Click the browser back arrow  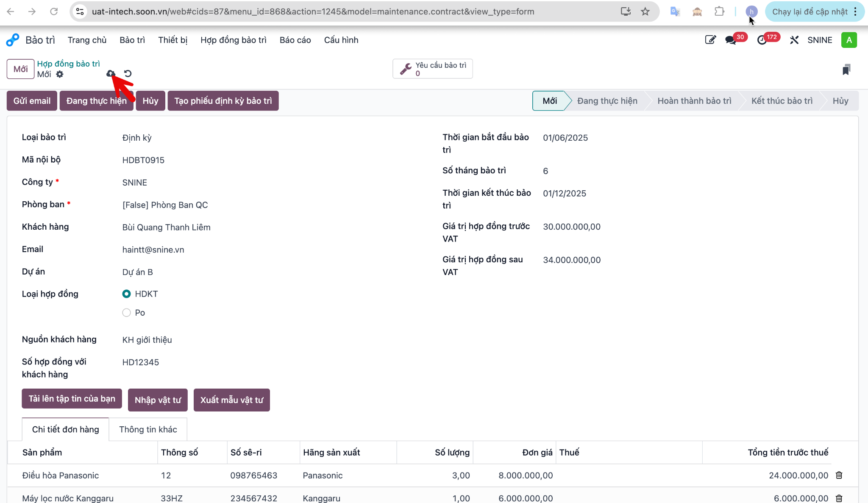[11, 11]
